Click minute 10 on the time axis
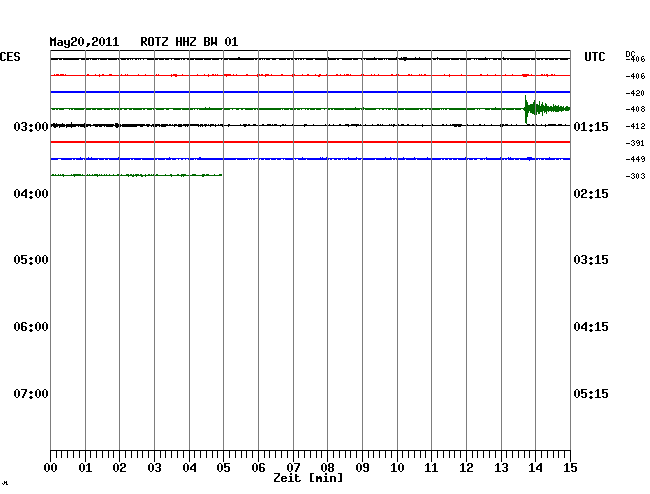 [397, 468]
